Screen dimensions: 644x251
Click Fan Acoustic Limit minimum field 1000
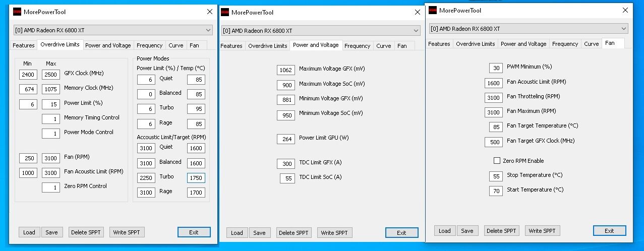click(x=28, y=173)
